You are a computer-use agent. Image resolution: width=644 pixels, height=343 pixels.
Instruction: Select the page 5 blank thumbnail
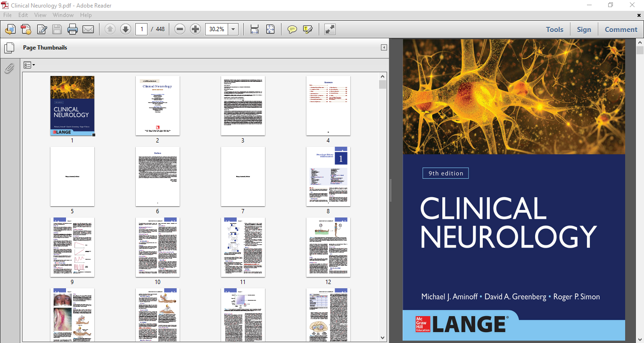(72, 176)
